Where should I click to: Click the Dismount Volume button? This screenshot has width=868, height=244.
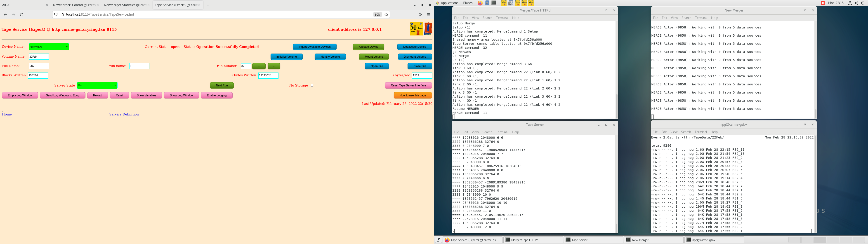[x=415, y=57]
